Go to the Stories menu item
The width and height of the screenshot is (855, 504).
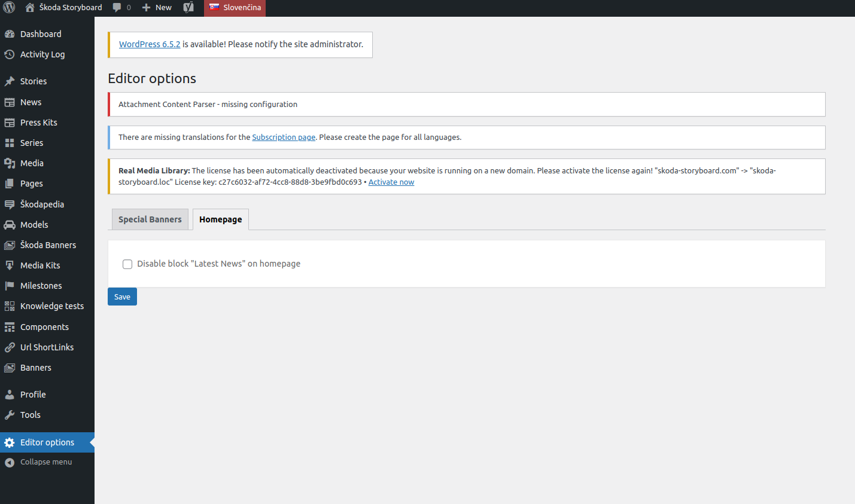pos(47,81)
